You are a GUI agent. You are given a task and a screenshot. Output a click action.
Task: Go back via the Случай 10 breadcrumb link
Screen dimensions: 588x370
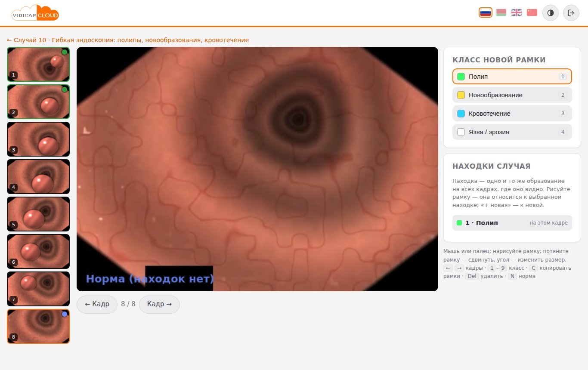(128, 40)
